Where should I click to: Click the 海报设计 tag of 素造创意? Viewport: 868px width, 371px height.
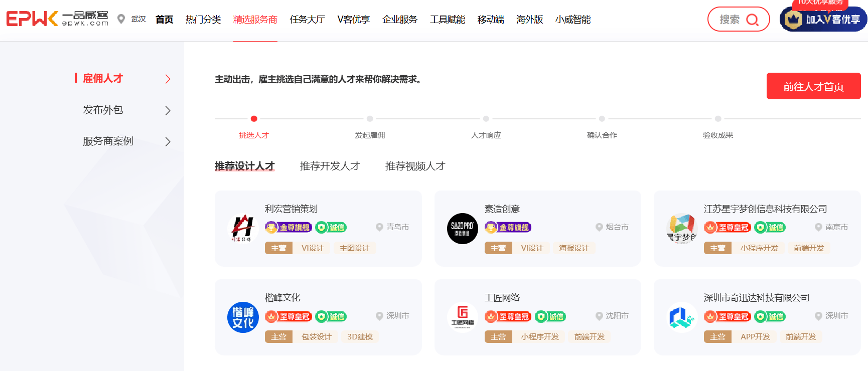point(574,248)
